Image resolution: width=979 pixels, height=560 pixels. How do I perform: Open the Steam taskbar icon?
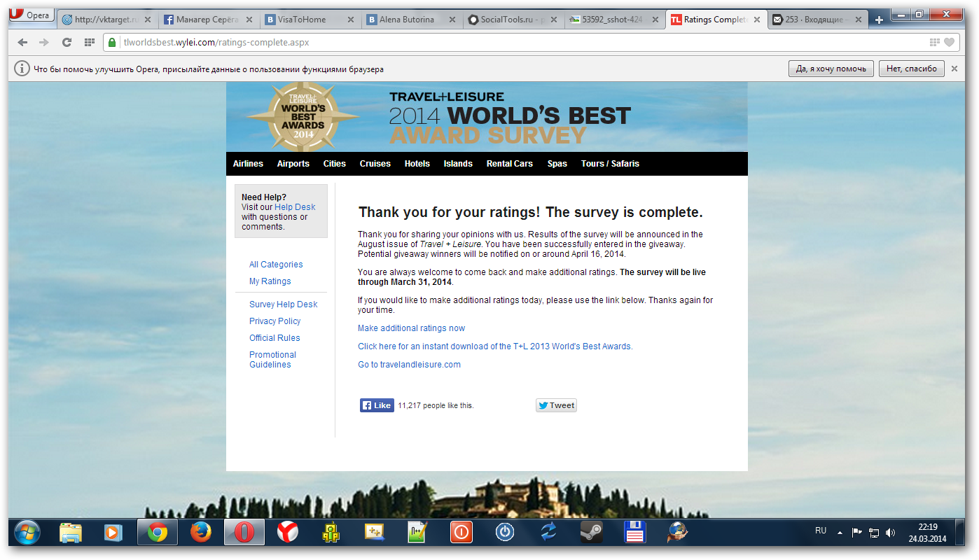(x=591, y=533)
